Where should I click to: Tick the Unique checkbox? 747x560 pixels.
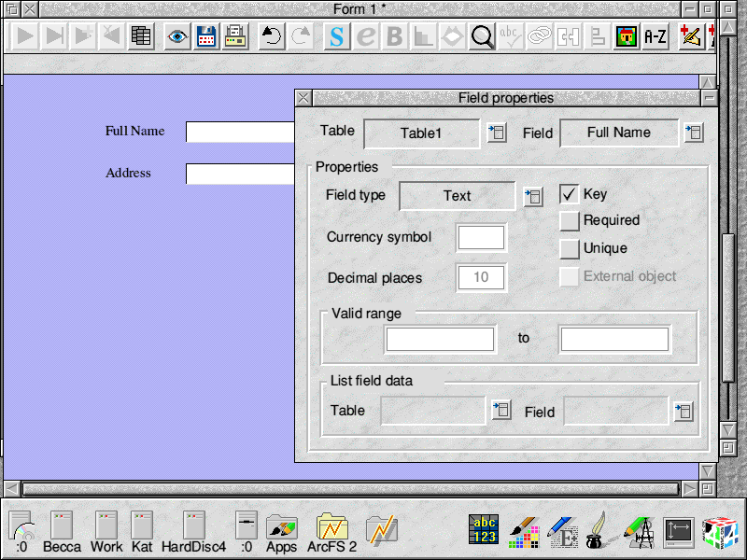[570, 248]
